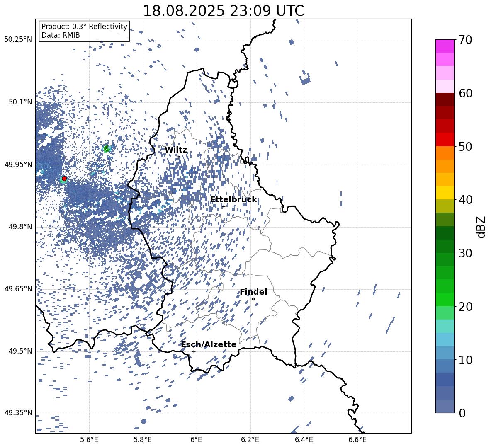Click the 6°E longitude tick label
The height and width of the screenshot is (448, 491).
(196, 440)
